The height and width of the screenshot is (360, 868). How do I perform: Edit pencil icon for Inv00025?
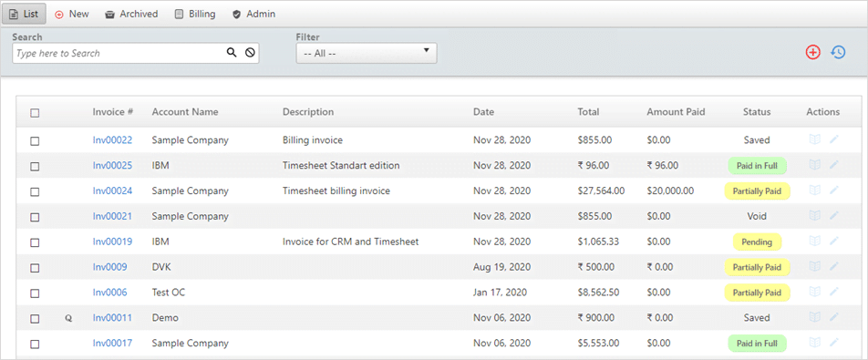point(833,165)
